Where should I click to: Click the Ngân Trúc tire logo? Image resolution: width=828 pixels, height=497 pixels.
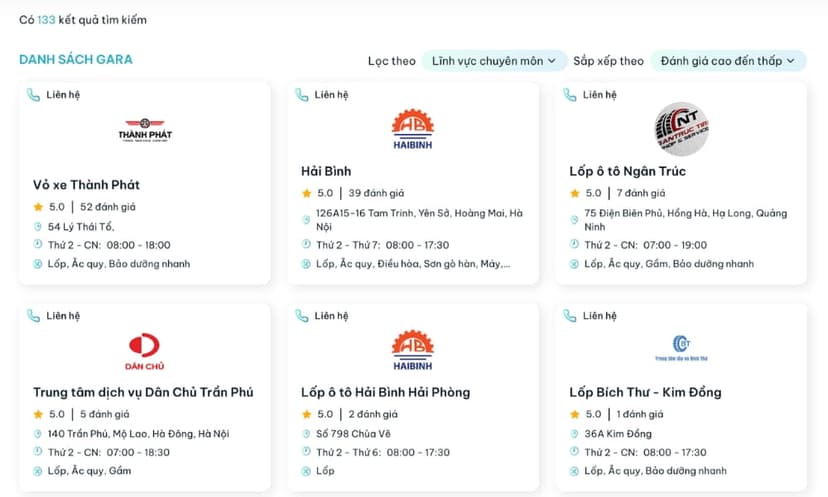click(x=681, y=129)
